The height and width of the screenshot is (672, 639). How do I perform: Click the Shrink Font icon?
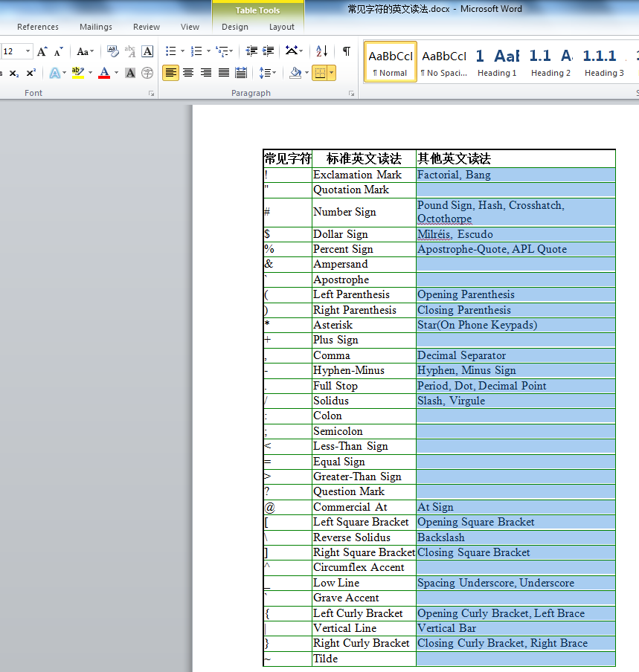pyautogui.click(x=58, y=51)
